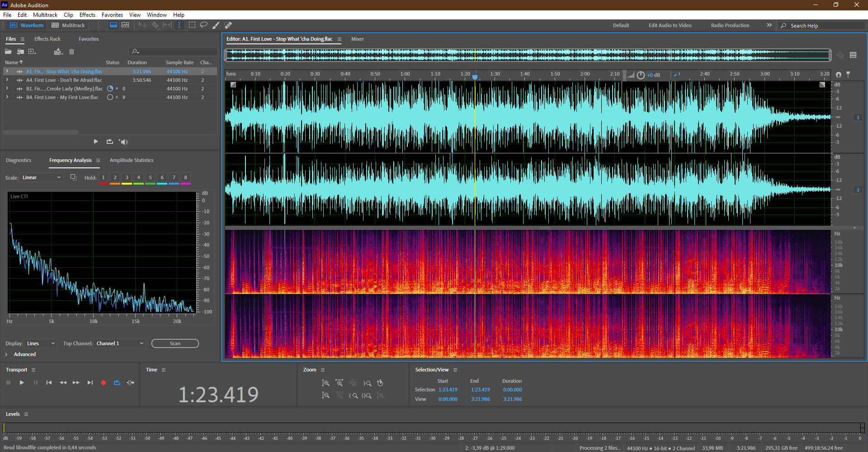Click Insert into Multitrack icon below file list

110,142
